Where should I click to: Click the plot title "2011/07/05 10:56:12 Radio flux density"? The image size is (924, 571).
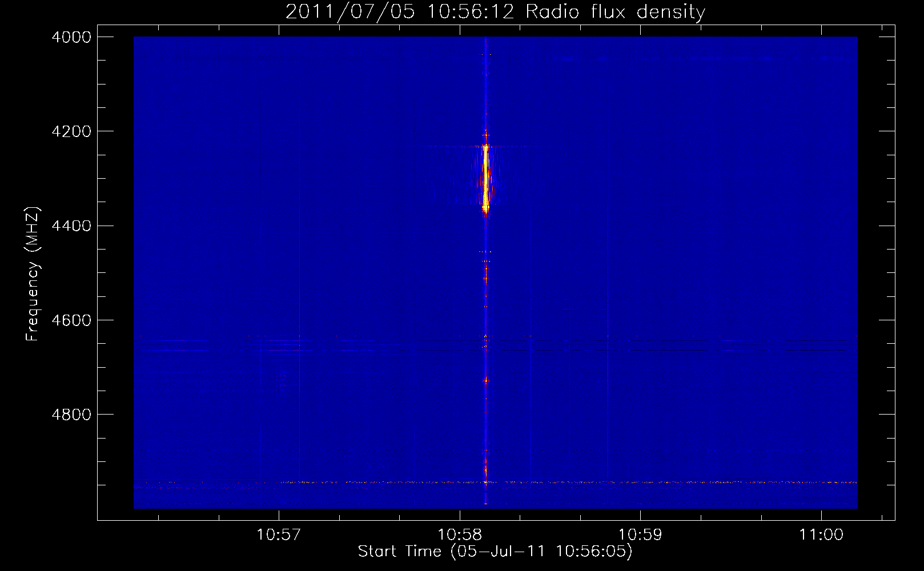(x=495, y=12)
